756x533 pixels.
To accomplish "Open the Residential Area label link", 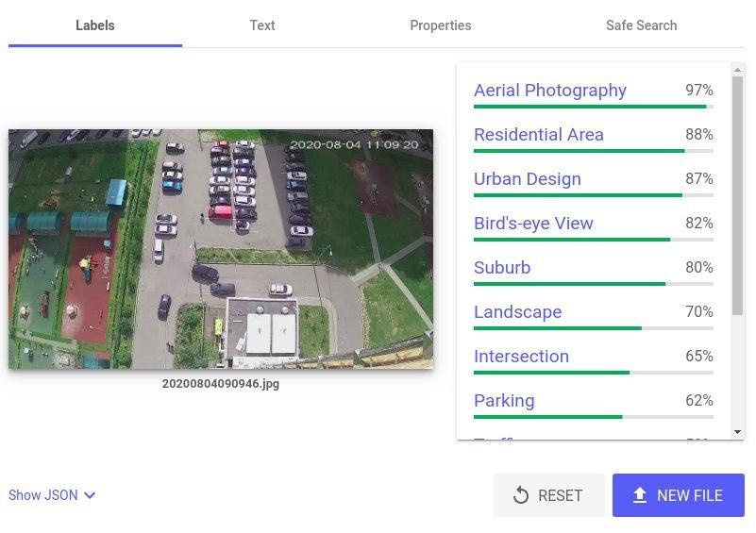I will point(539,135).
